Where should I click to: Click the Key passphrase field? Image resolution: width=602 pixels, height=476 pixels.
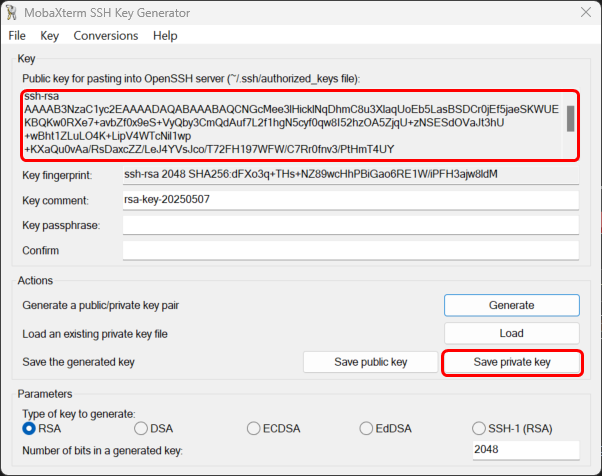click(x=350, y=225)
